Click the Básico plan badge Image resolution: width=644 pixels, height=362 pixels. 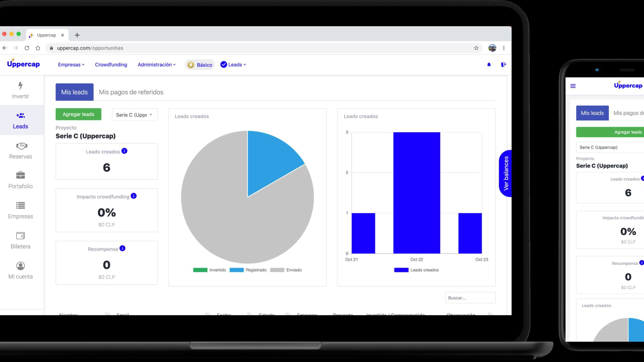tap(200, 65)
